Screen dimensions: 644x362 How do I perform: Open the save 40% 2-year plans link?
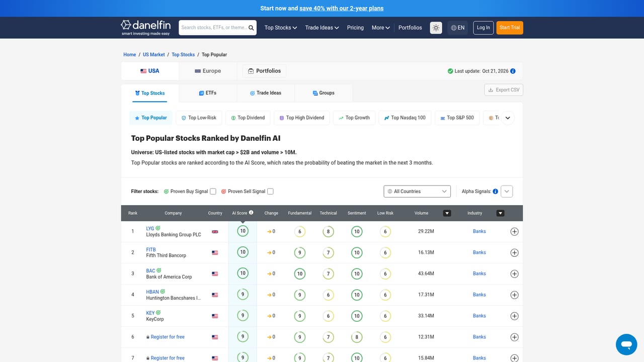(341, 8)
